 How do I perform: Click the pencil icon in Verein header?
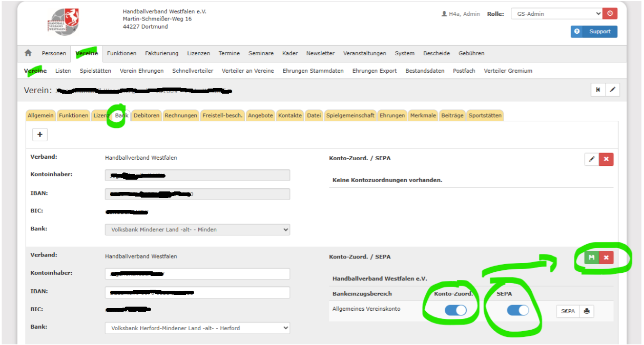pyautogui.click(x=612, y=90)
